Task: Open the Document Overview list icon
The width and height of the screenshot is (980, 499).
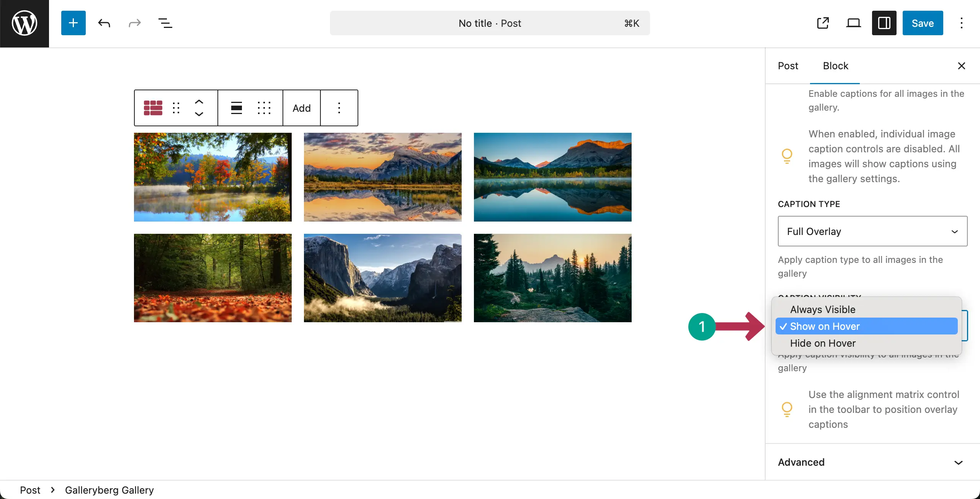Action: tap(165, 23)
